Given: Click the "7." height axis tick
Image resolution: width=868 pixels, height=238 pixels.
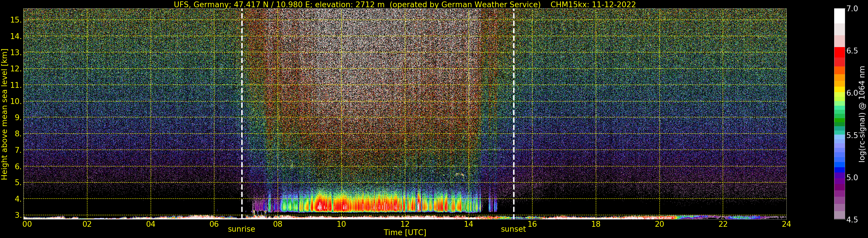Looking at the screenshot, I should [x=18, y=150].
